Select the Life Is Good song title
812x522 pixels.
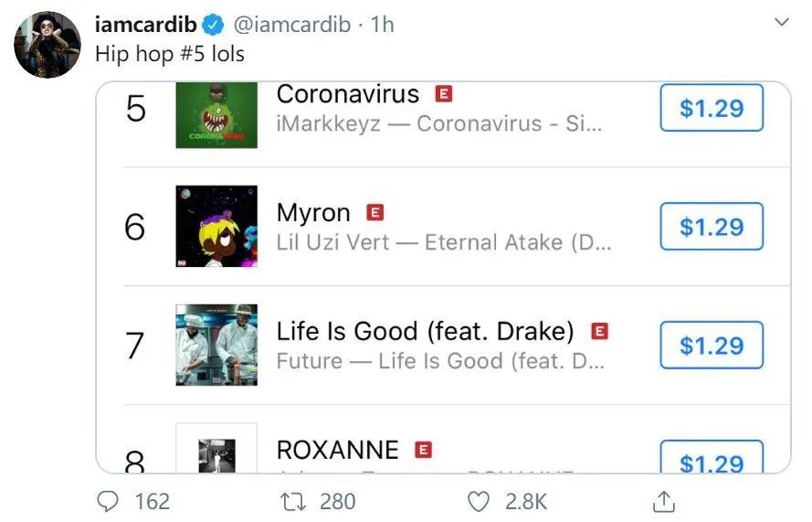point(425,331)
